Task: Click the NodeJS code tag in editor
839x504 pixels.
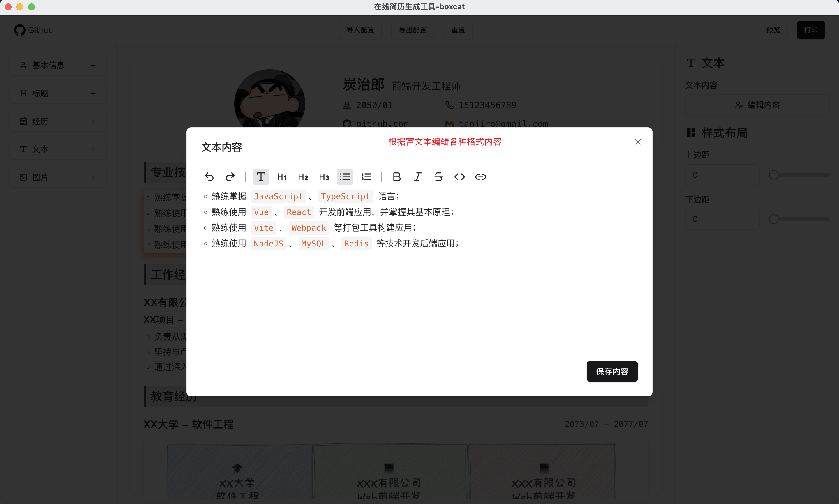Action: [269, 244]
